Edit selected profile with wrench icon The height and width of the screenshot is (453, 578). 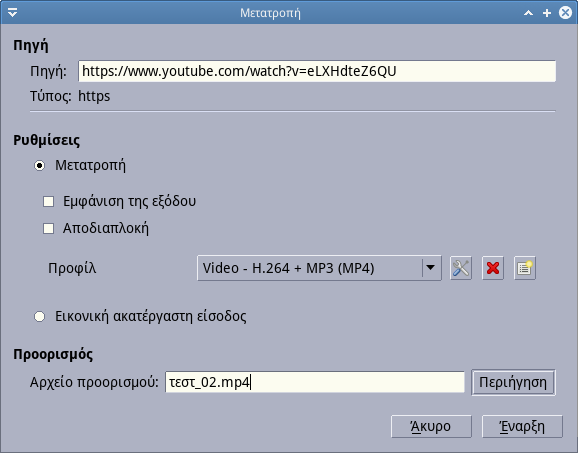(461, 268)
